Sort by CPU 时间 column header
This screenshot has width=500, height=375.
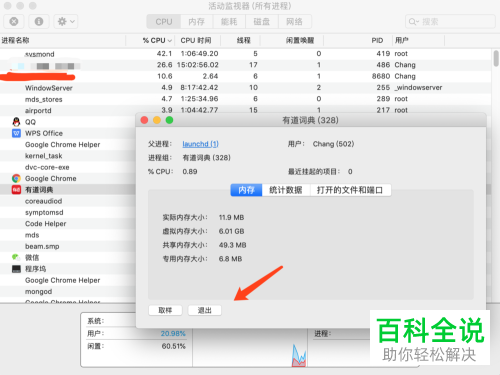(196, 41)
